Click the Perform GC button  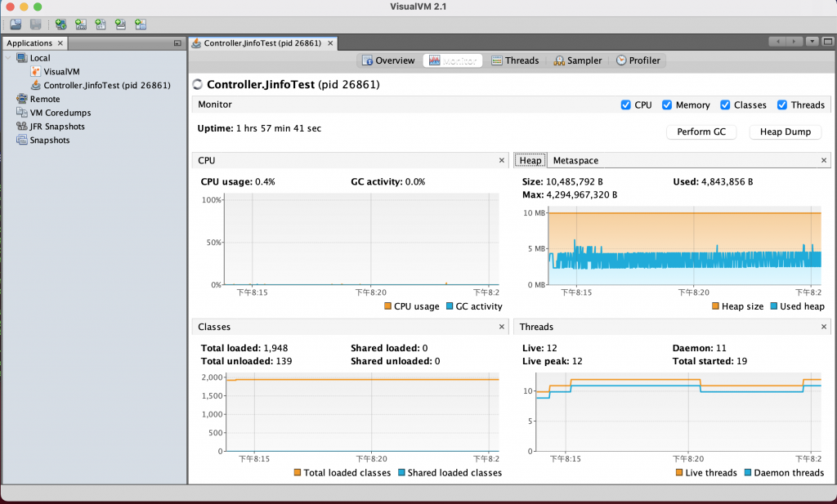tap(701, 132)
